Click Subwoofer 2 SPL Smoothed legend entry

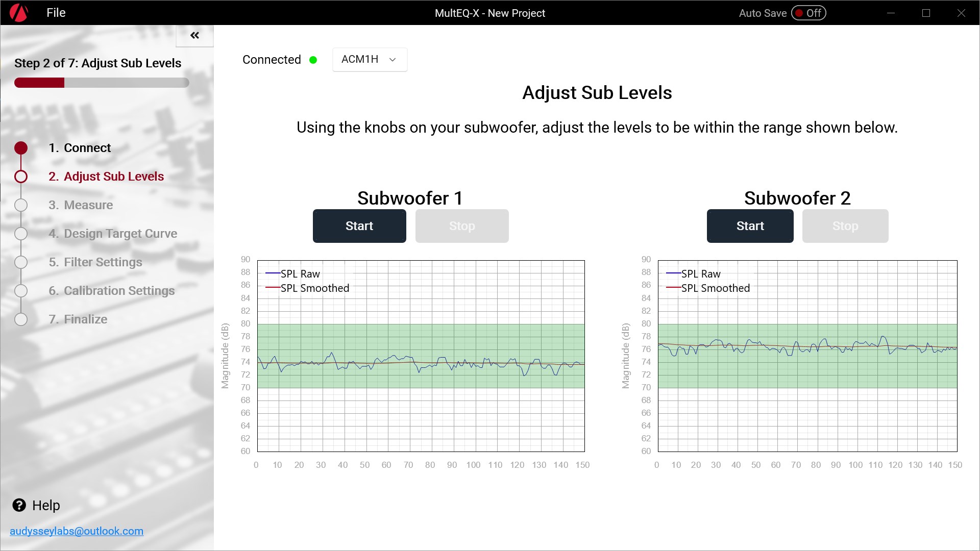click(x=715, y=288)
